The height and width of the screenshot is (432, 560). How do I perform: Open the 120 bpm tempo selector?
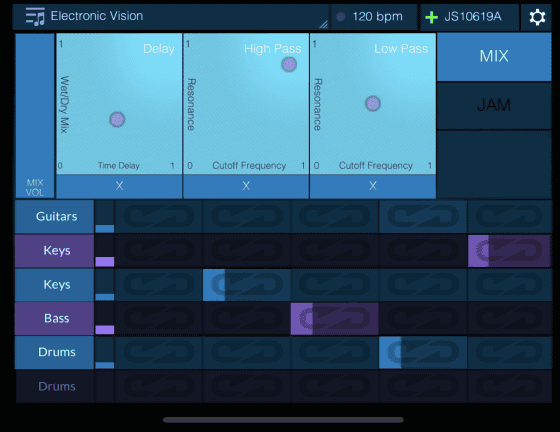click(x=374, y=17)
